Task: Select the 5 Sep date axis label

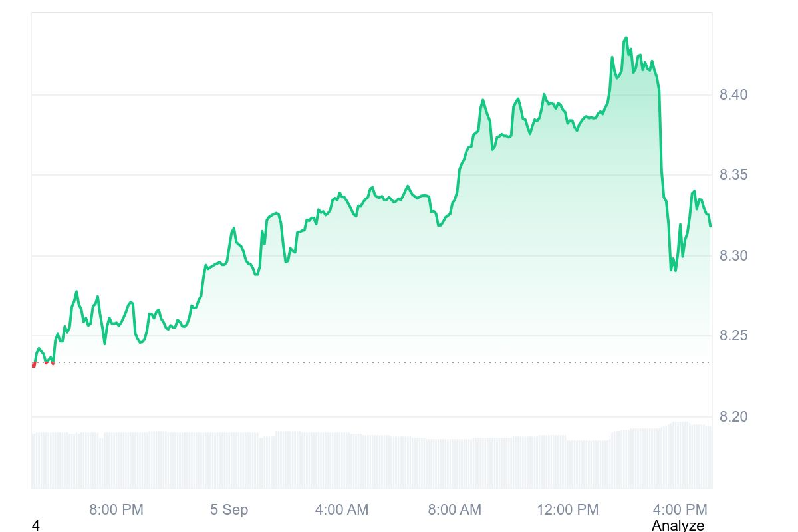Action: pos(229,510)
